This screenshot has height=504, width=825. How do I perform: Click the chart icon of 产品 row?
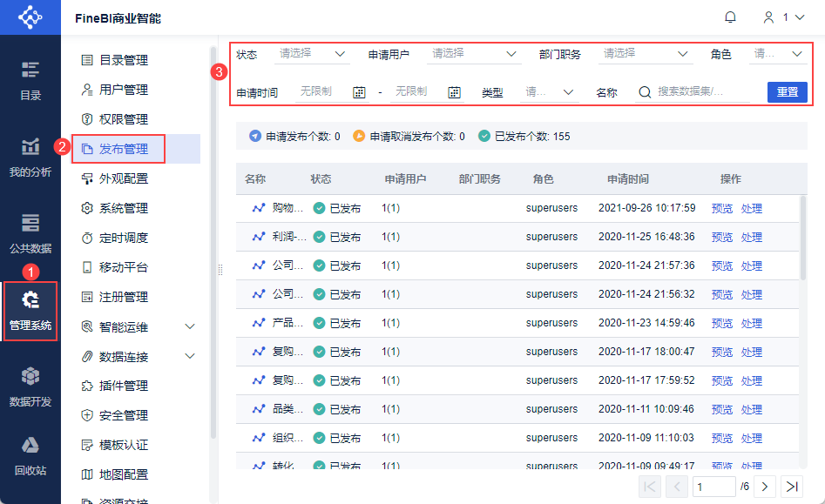tap(259, 323)
